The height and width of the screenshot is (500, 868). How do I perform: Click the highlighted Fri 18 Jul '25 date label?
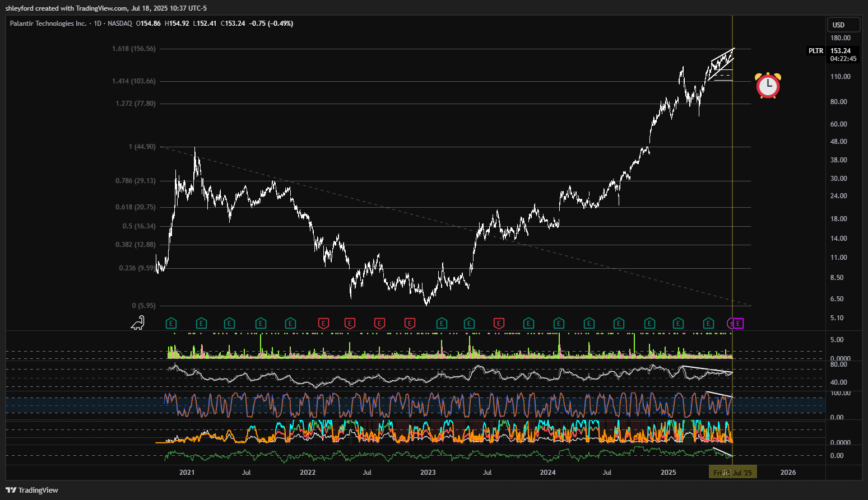[x=733, y=473]
